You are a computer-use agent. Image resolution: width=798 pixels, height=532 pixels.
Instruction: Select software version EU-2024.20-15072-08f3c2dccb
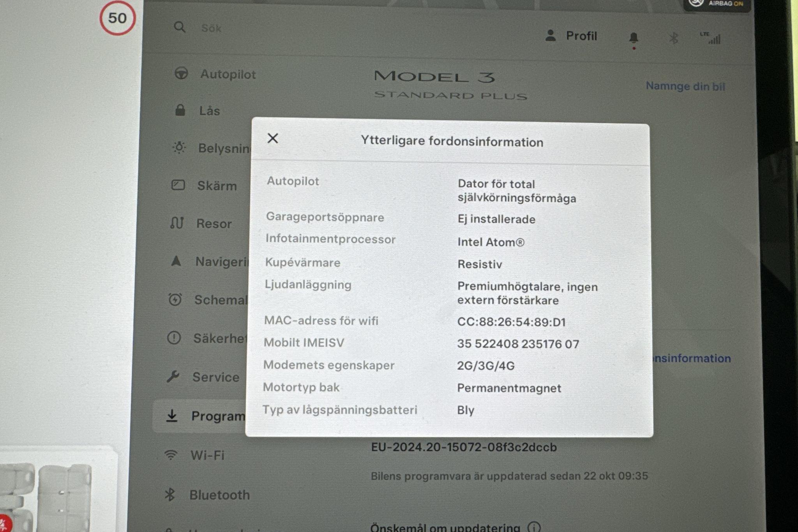pos(464,447)
